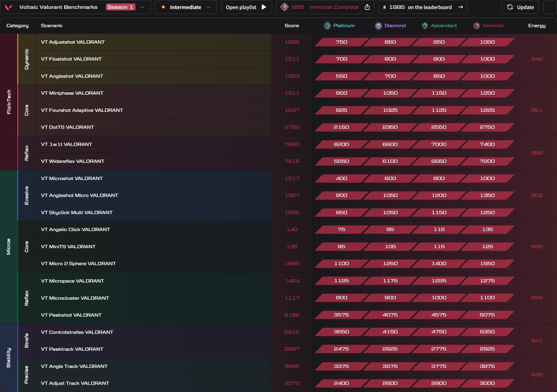Click the Strafe subcategory label

click(26, 341)
